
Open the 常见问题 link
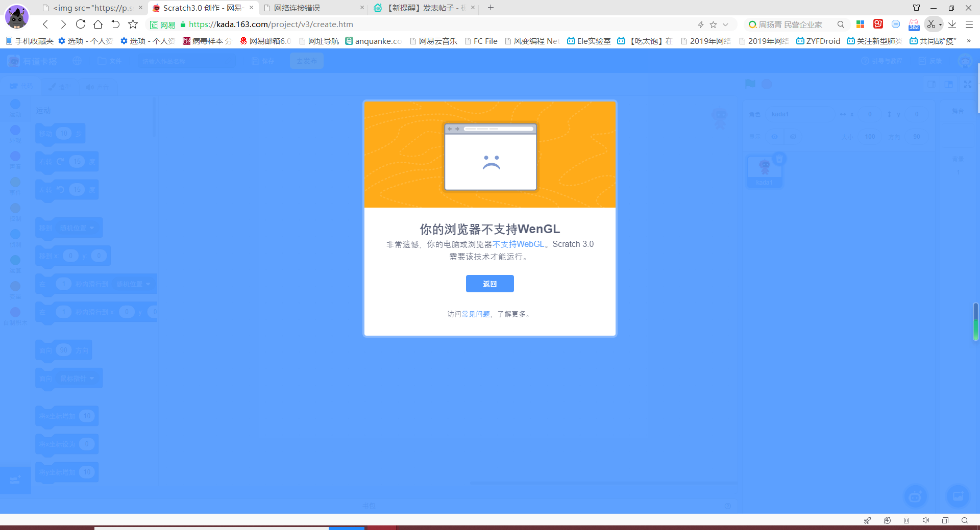(476, 314)
